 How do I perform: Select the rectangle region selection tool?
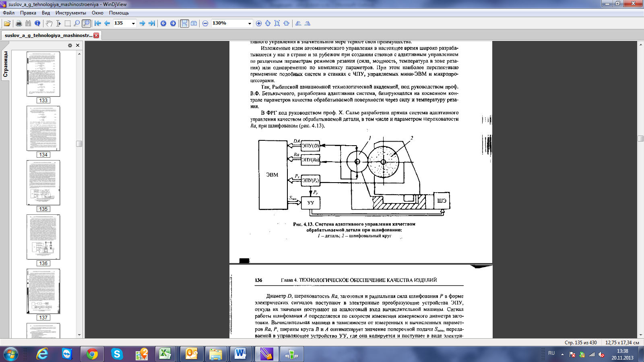coord(68,23)
